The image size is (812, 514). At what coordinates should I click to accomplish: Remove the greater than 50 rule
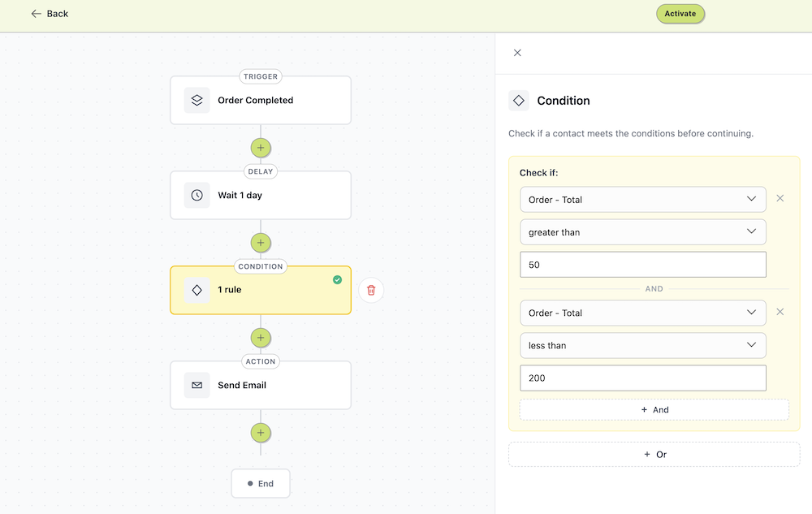780,198
